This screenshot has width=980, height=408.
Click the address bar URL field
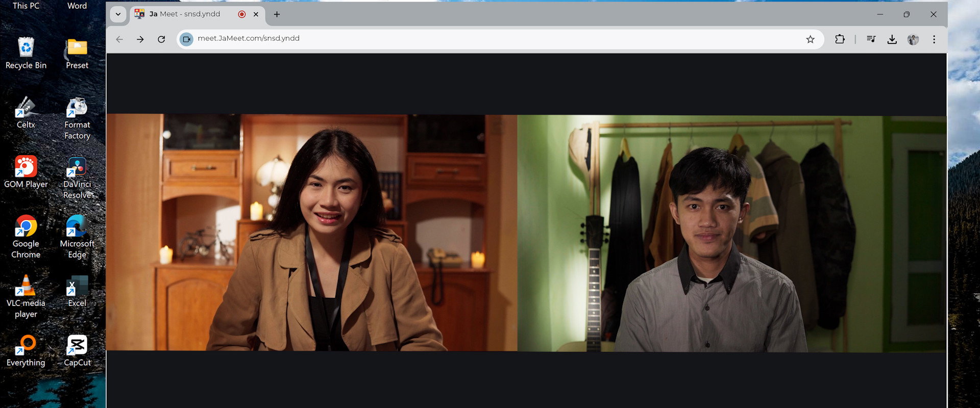tap(495, 39)
